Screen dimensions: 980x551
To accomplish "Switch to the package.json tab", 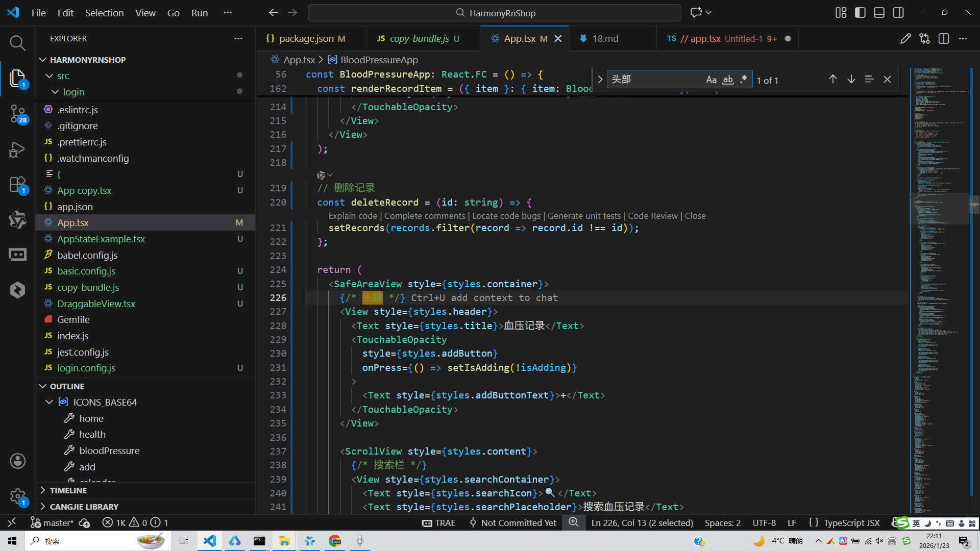I will pos(306,39).
